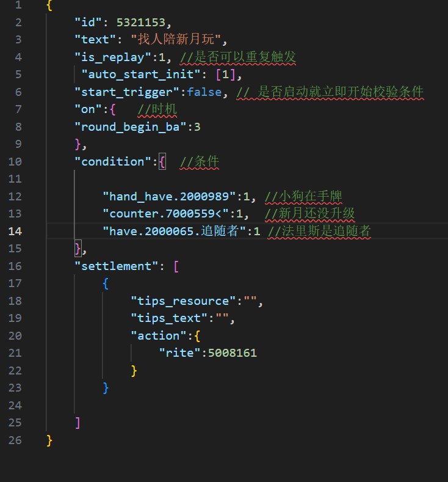The width and height of the screenshot is (448, 482).
Task: Click the rite value 5008161
Action: (x=232, y=352)
